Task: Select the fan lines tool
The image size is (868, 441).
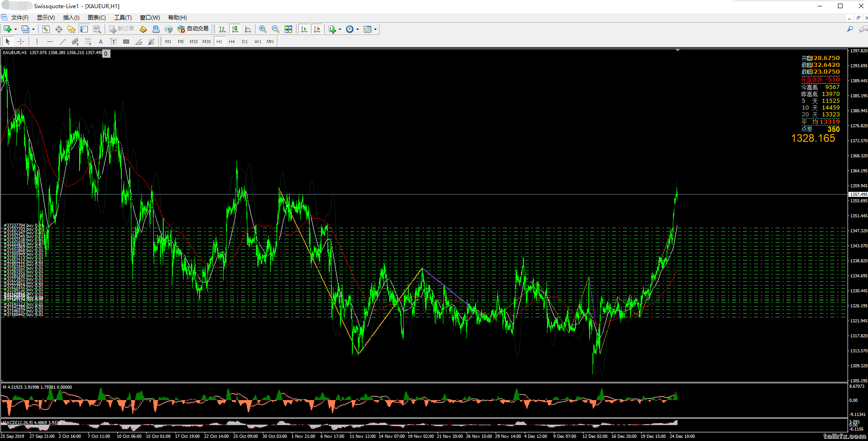Action: coord(152,41)
